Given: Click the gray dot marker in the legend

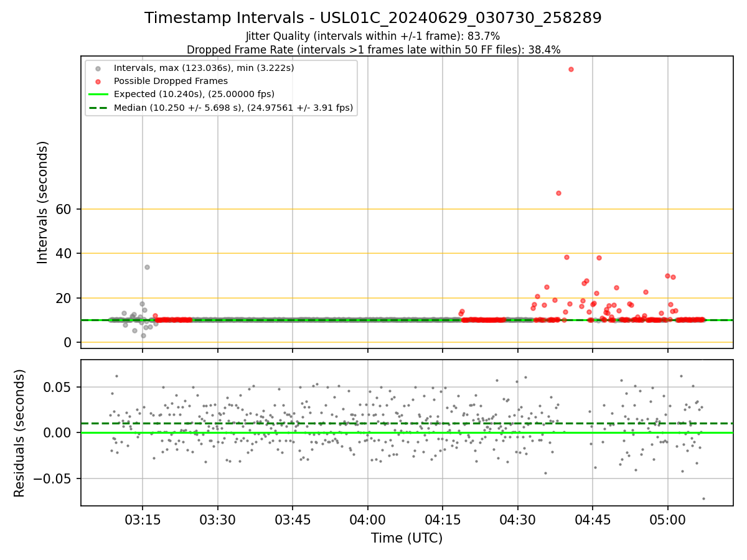Looking at the screenshot, I should click(x=98, y=68).
